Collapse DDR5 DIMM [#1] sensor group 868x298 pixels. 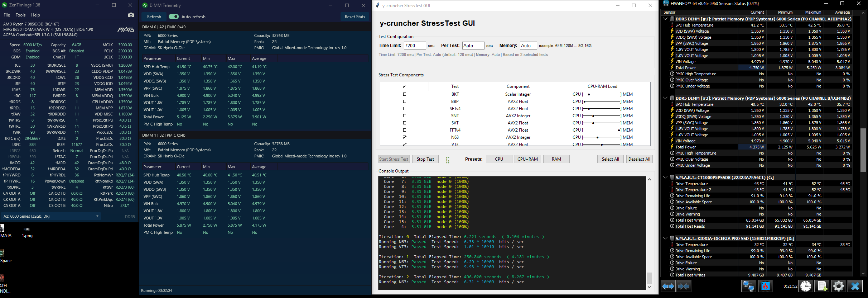coord(666,19)
